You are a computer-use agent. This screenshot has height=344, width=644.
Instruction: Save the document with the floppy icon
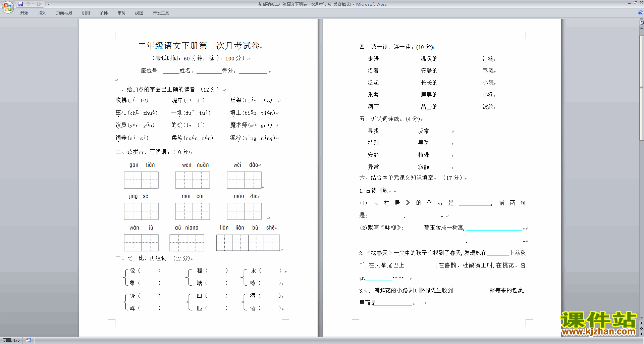coord(20,4)
